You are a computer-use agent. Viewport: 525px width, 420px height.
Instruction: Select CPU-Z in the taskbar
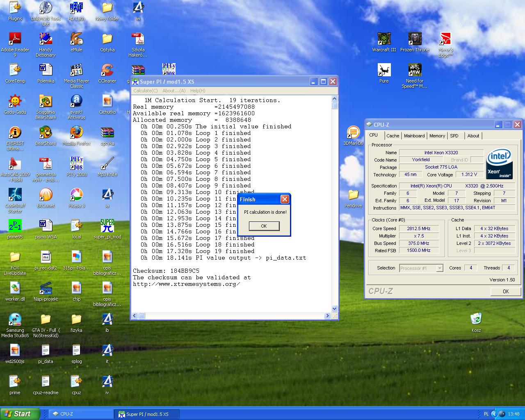click(80, 414)
